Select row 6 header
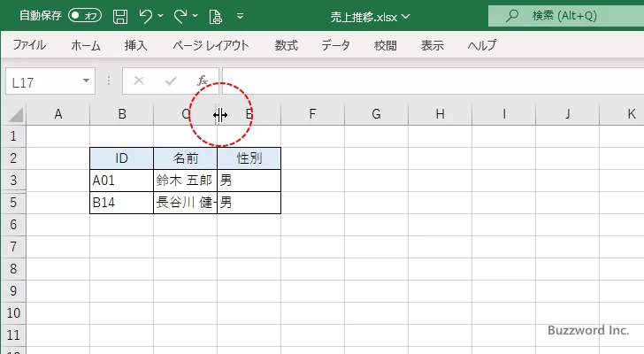 [x=13, y=225]
